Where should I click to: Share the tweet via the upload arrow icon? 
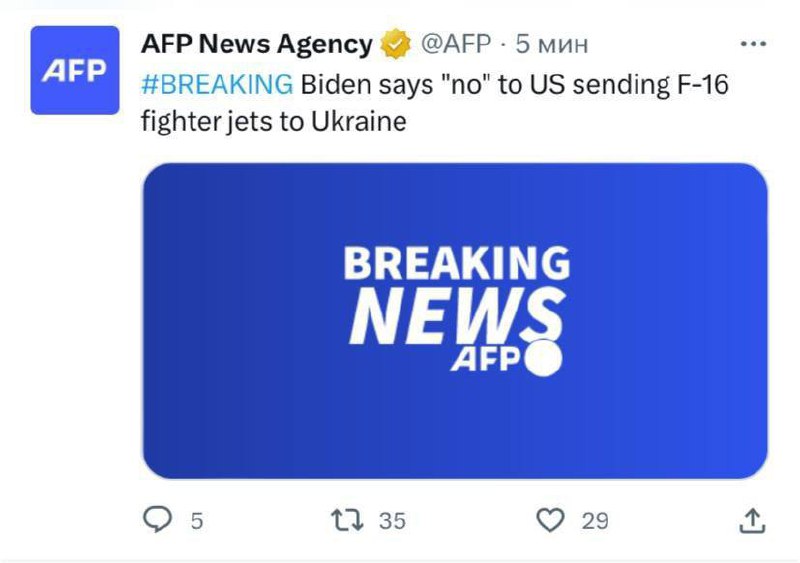753,520
